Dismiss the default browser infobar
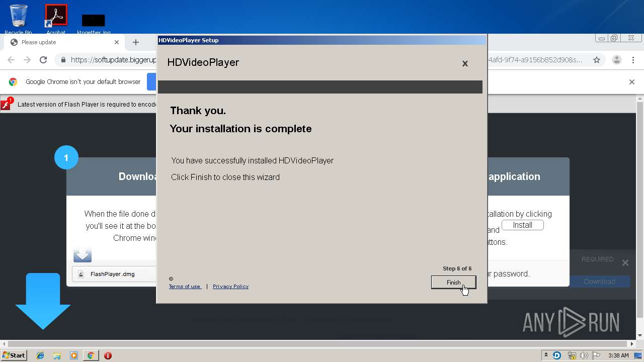Image resolution: width=644 pixels, height=362 pixels. point(632,82)
